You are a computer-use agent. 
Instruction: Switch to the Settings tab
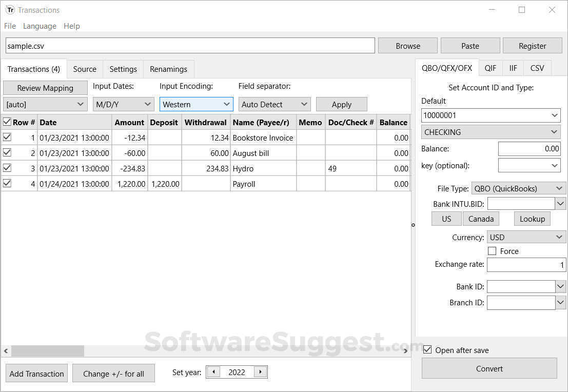[x=123, y=69]
